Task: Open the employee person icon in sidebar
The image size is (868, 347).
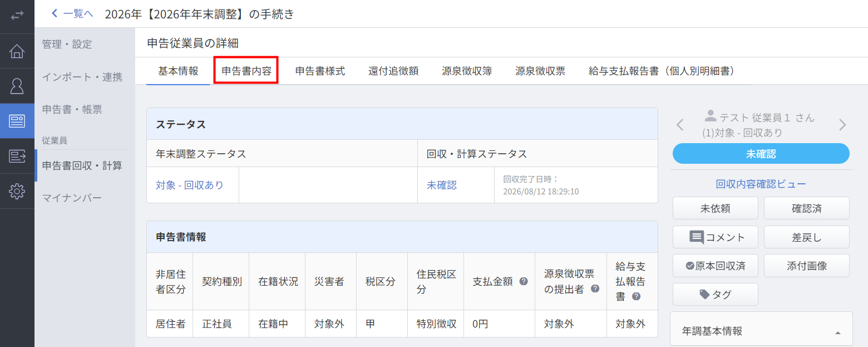Action: tap(17, 86)
